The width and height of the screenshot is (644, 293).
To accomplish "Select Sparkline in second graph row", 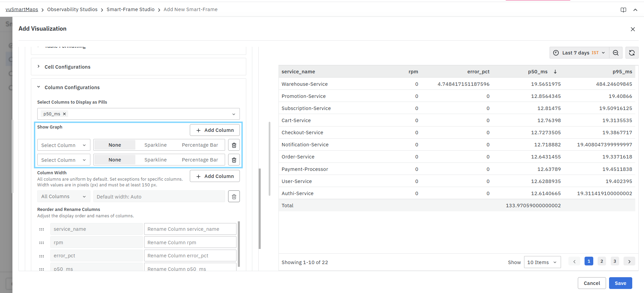I will click(x=156, y=160).
